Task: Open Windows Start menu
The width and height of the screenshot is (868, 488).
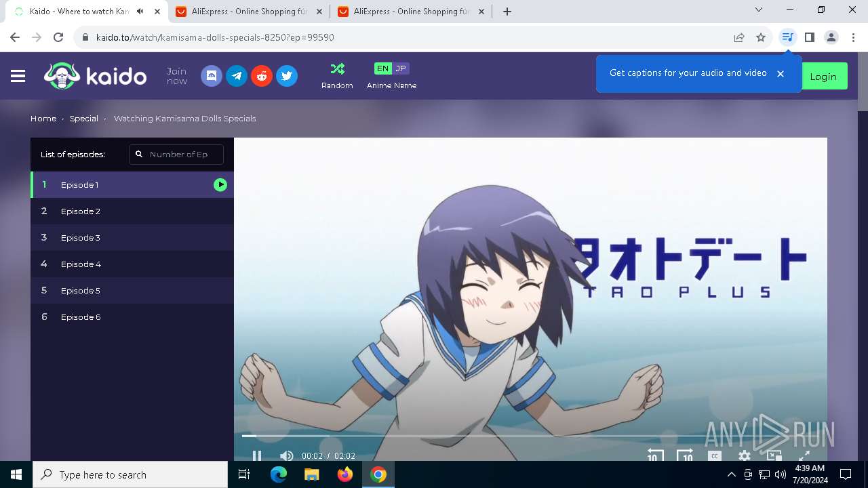Action: click(x=16, y=474)
